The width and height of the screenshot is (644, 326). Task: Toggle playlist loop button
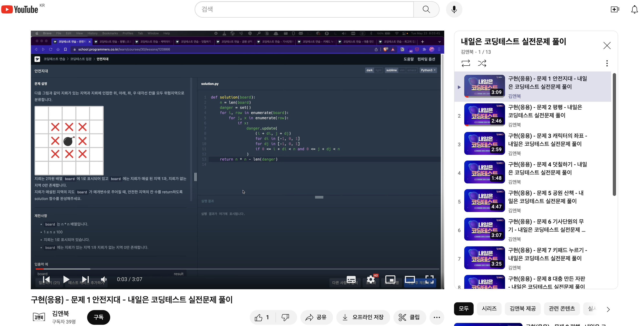[x=466, y=63]
